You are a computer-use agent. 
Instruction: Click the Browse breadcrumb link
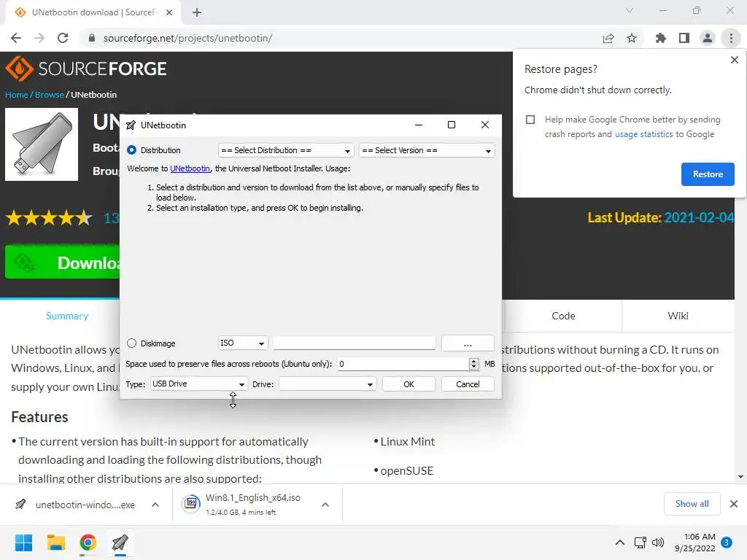pyautogui.click(x=50, y=94)
